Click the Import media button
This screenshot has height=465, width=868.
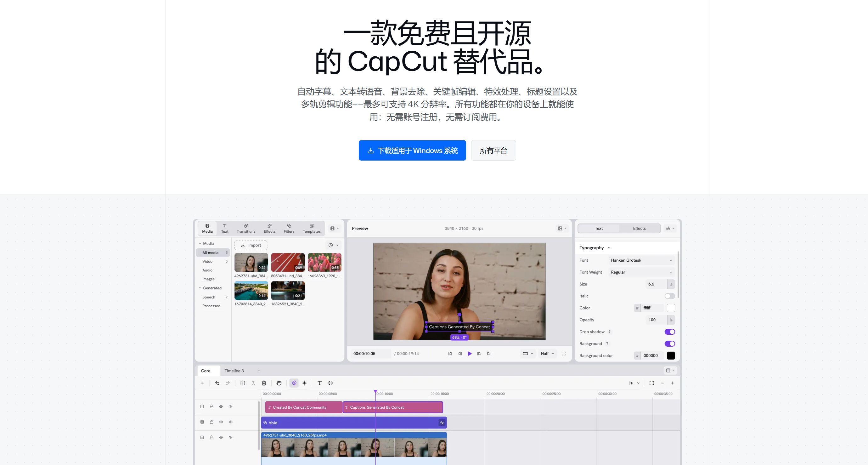tap(251, 245)
